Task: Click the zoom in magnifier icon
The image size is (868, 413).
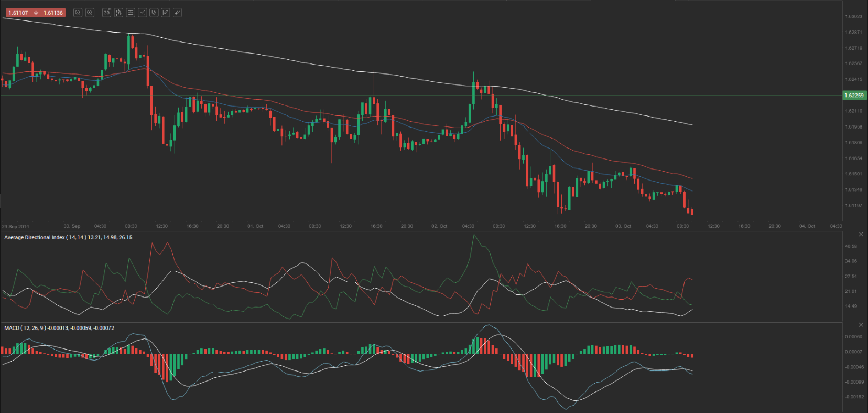Action: coord(90,13)
